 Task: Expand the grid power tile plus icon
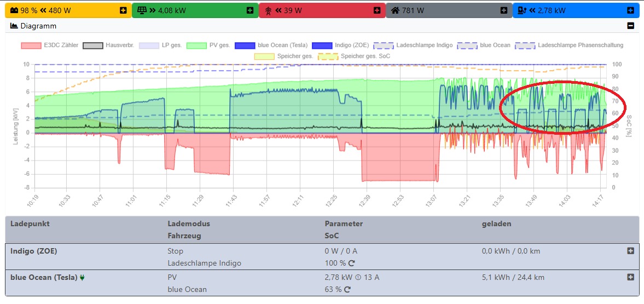click(x=376, y=10)
